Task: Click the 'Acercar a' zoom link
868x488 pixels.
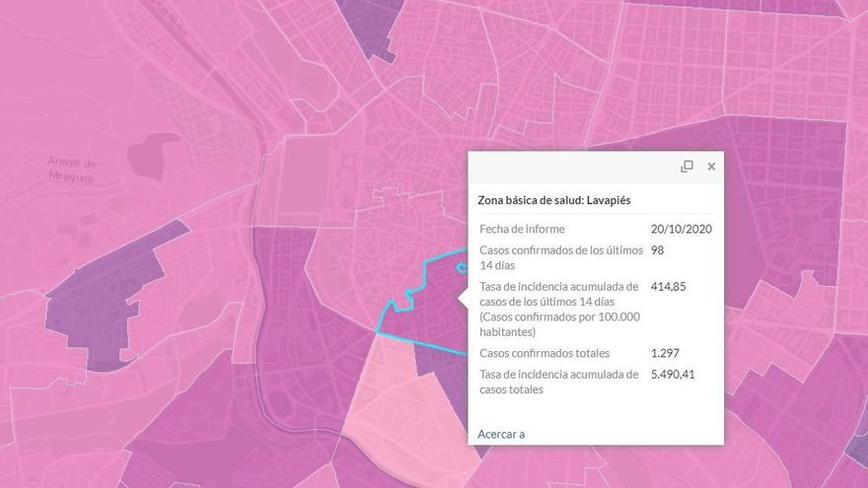Action: tap(501, 435)
